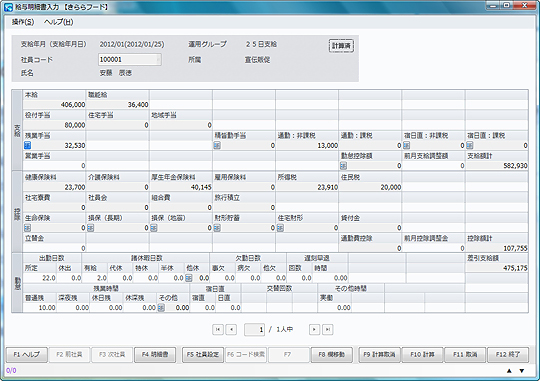Click the detail icon under 住宅財形
The image size is (540, 381).
pos(280,228)
